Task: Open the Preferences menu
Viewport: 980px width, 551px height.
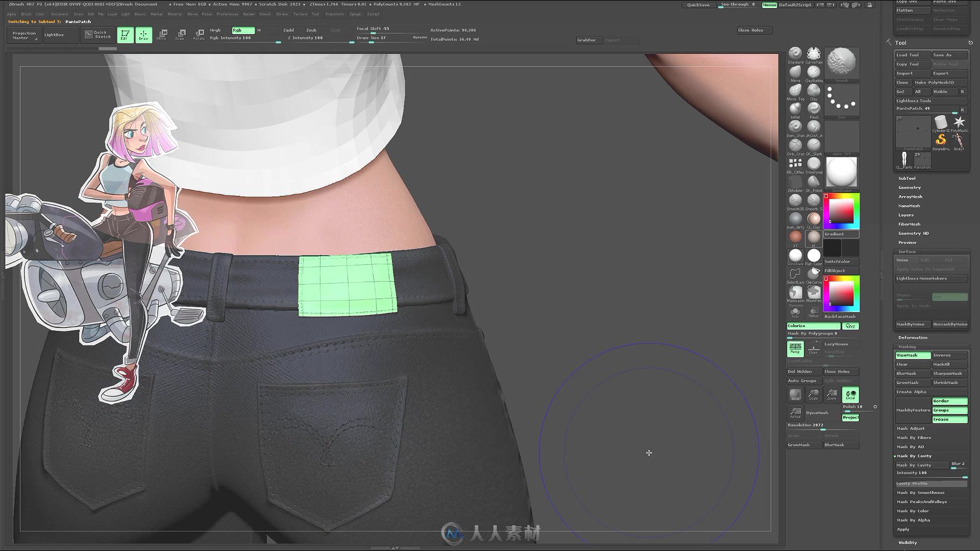Action: [227, 14]
